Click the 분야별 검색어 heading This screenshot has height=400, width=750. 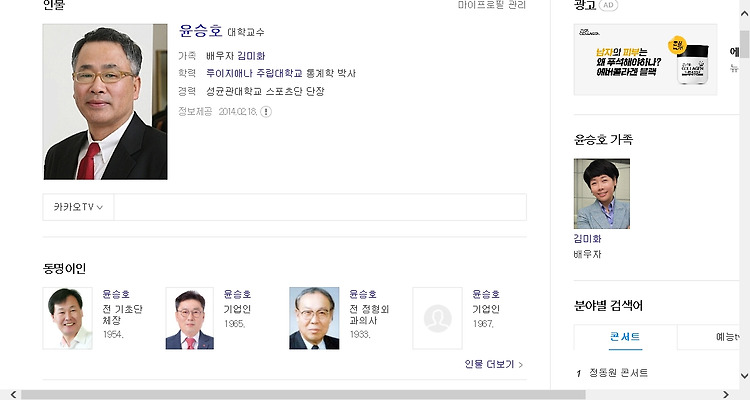pyautogui.click(x=608, y=305)
